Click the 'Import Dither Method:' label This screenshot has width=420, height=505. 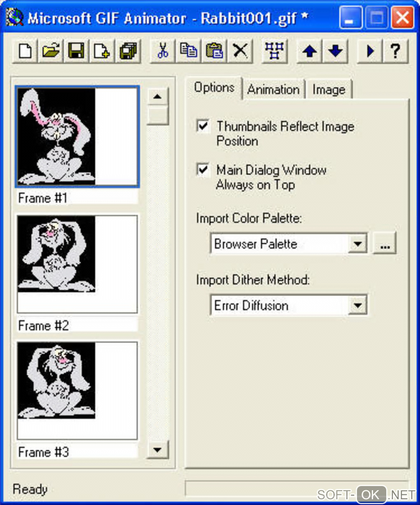[253, 280]
